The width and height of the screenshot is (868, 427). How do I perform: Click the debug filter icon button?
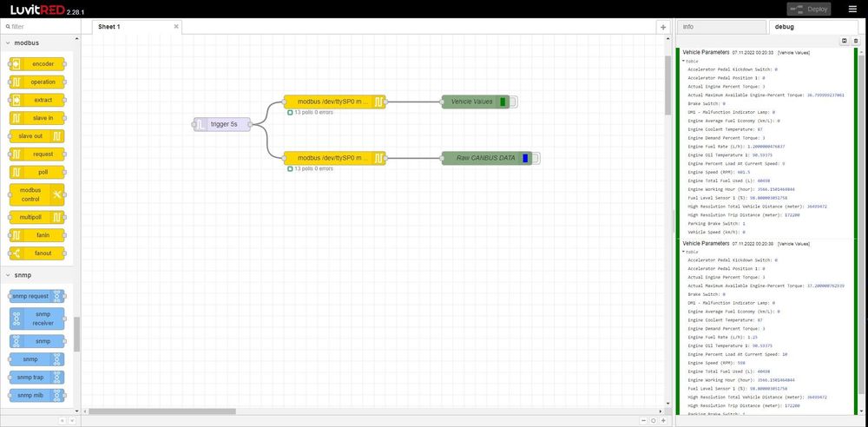pyautogui.click(x=845, y=41)
